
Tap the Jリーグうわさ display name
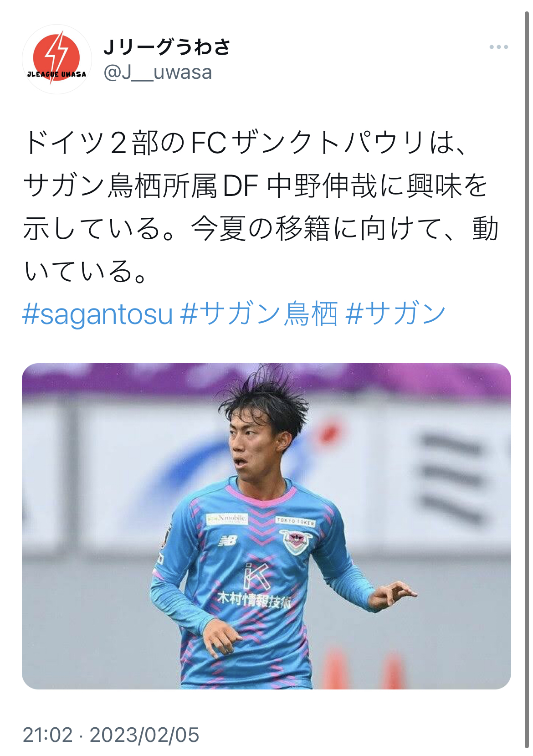pos(167,47)
